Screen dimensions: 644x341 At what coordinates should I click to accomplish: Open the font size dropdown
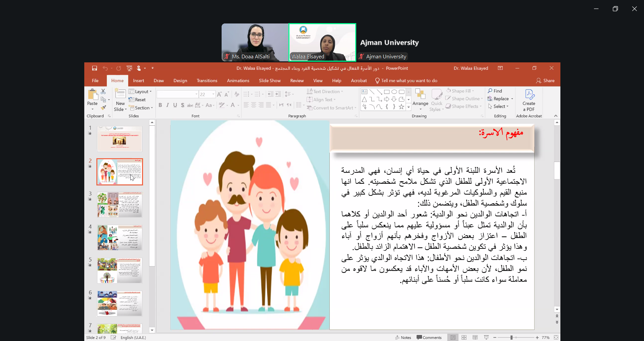click(213, 95)
